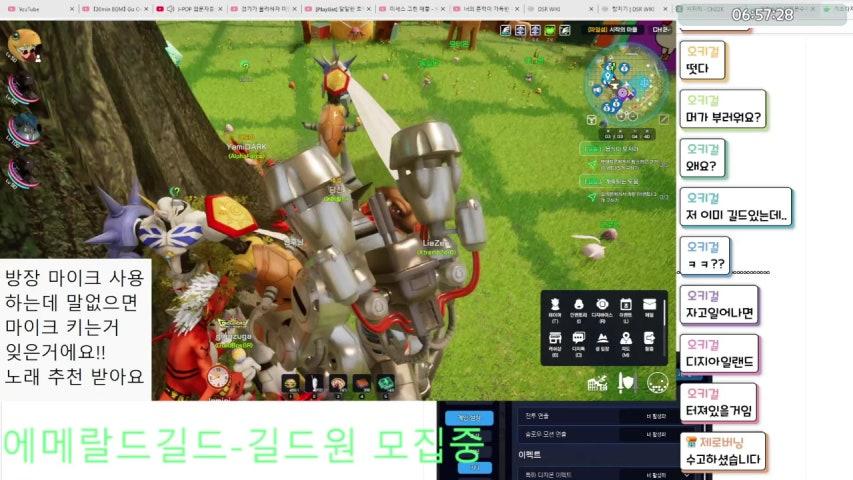Click the first quest navigation arrow

(x=592, y=164)
